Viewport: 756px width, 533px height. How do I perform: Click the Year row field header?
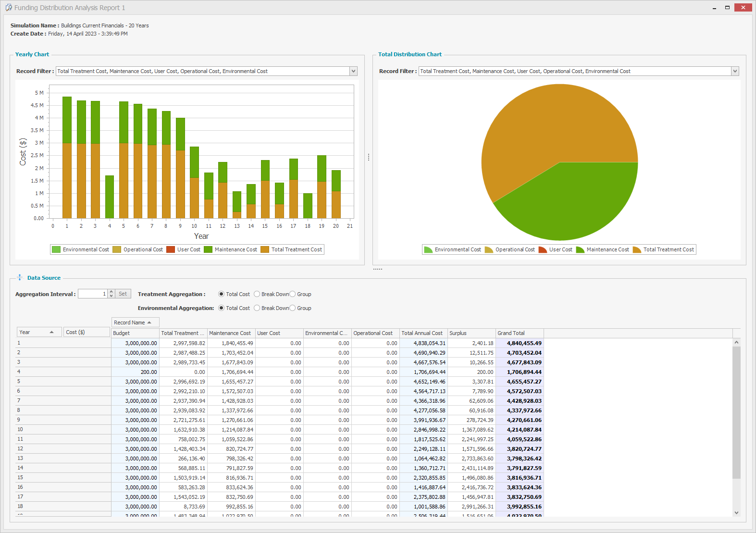pos(39,332)
